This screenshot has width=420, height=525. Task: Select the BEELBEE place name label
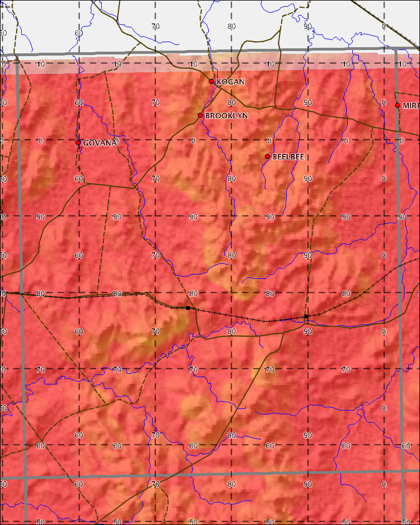[x=288, y=157]
